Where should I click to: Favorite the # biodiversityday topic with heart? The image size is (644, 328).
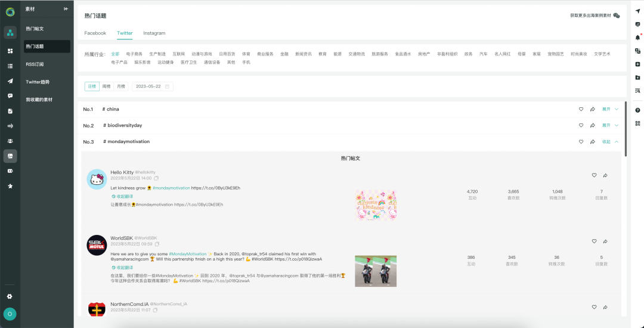[x=581, y=125]
